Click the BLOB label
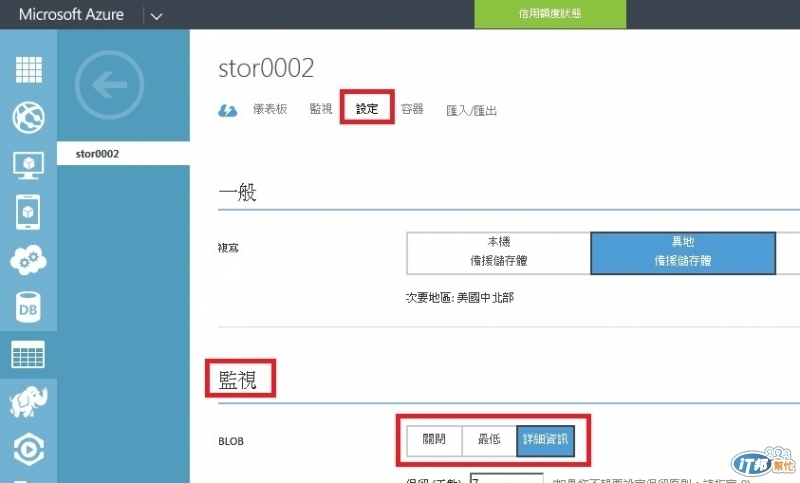 (x=231, y=441)
